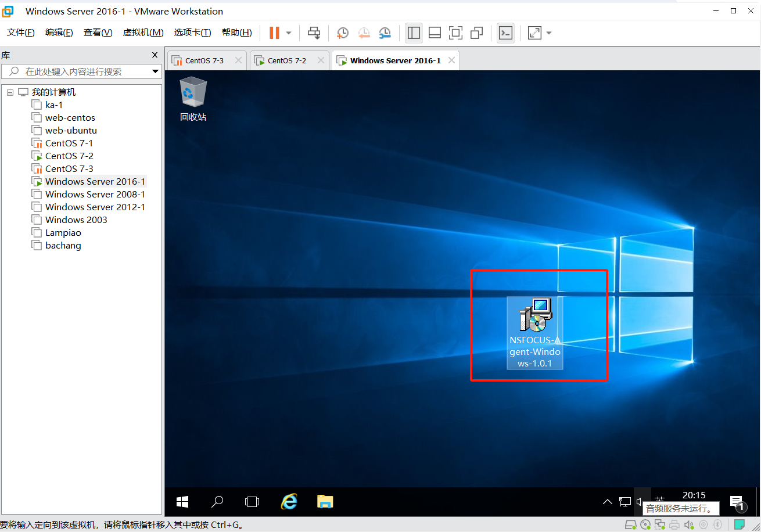Image resolution: width=761 pixels, height=532 pixels.
Task: Select the Windows Server 2016-1 tab
Action: click(395, 60)
